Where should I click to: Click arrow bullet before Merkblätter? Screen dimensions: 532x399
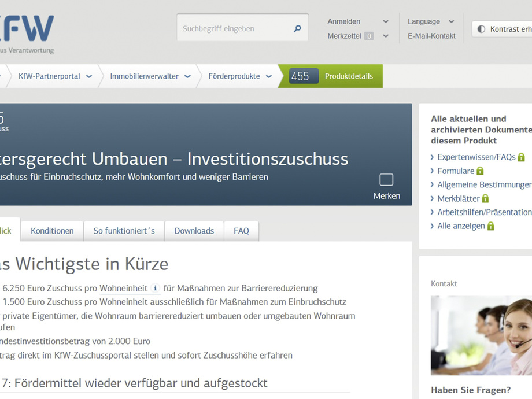[433, 198]
